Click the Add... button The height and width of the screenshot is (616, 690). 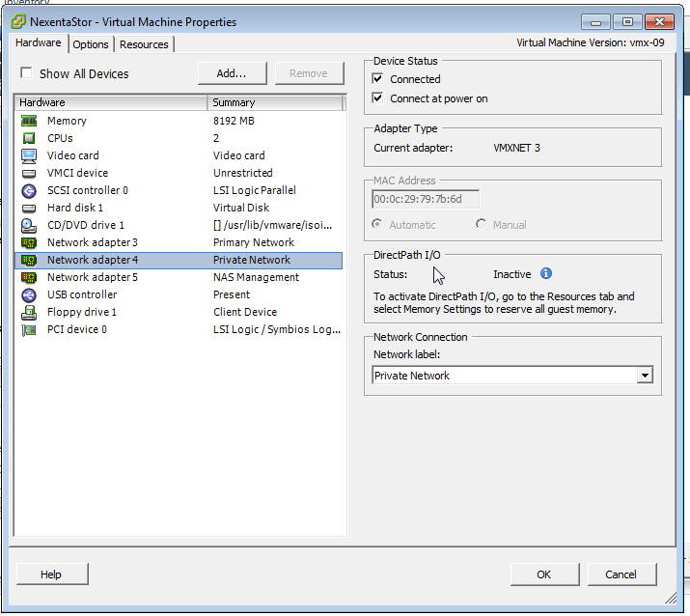coord(232,73)
